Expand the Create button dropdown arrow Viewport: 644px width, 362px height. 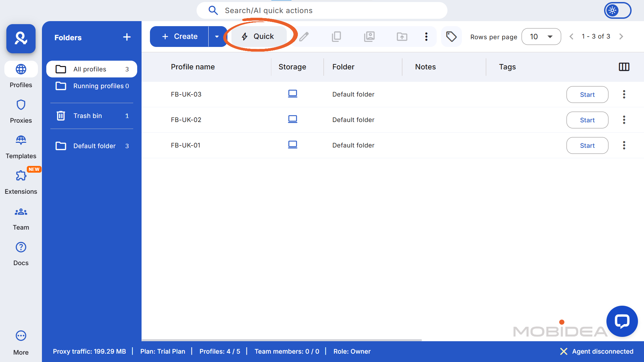(217, 37)
